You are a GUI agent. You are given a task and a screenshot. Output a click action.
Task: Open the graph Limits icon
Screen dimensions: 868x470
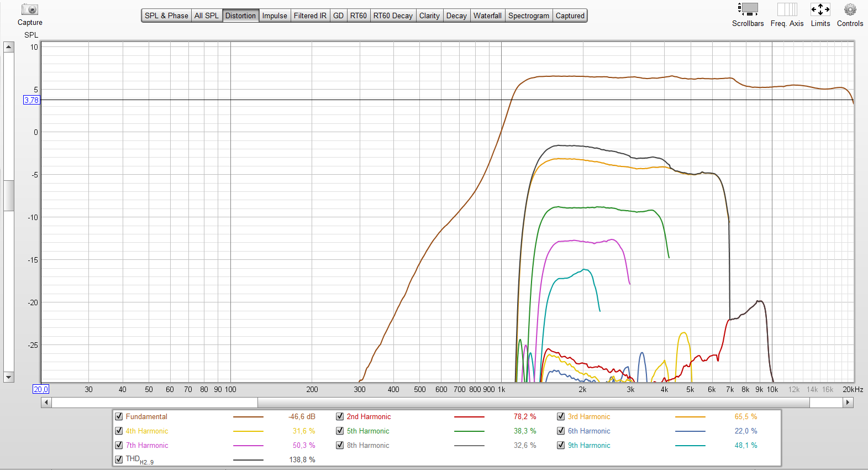click(x=820, y=9)
